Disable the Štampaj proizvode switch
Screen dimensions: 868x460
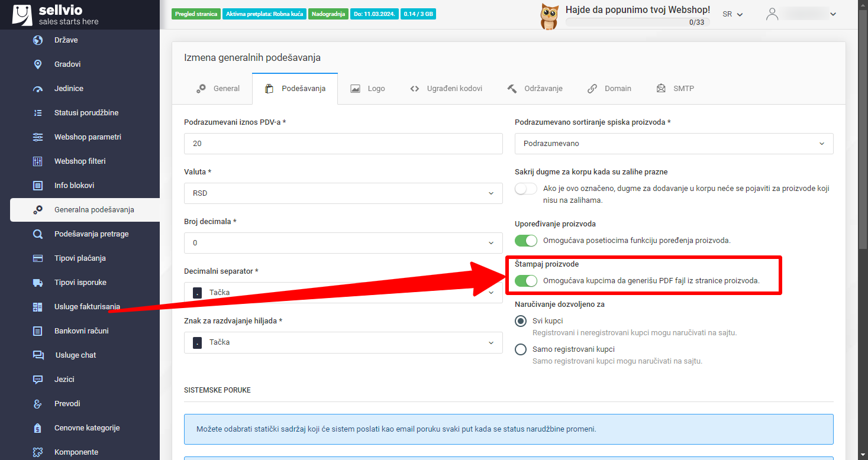pyautogui.click(x=525, y=281)
